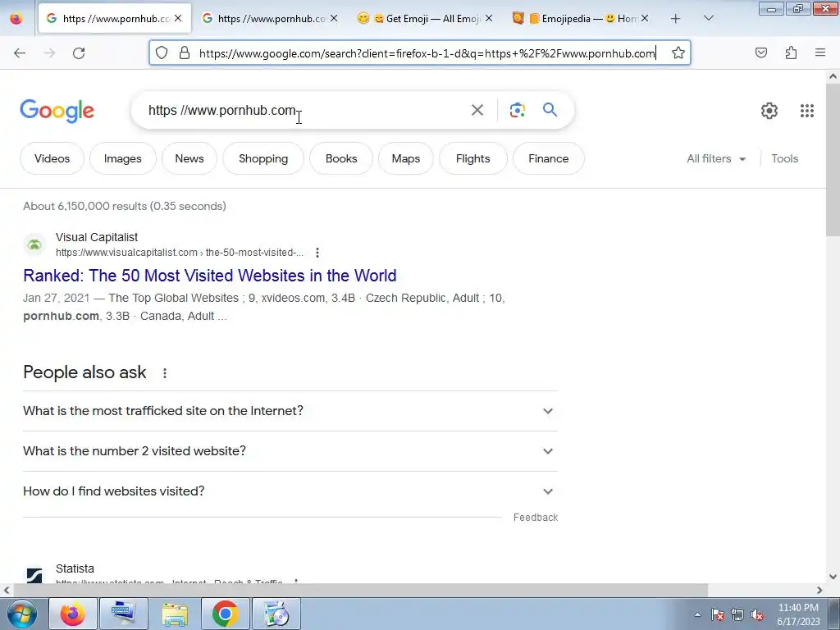This screenshot has width=840, height=630.
Task: Open Ranked: The 50 Most Visited Websites link
Action: point(209,276)
